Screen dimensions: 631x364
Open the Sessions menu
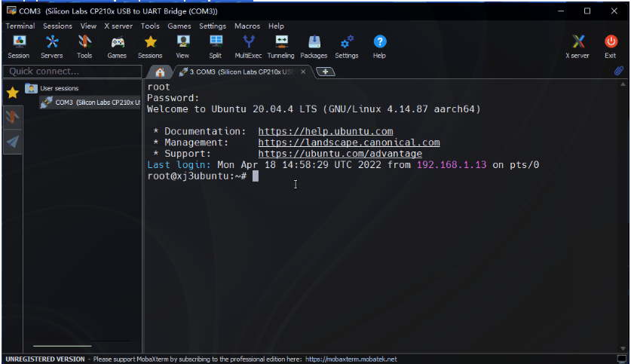coord(57,26)
